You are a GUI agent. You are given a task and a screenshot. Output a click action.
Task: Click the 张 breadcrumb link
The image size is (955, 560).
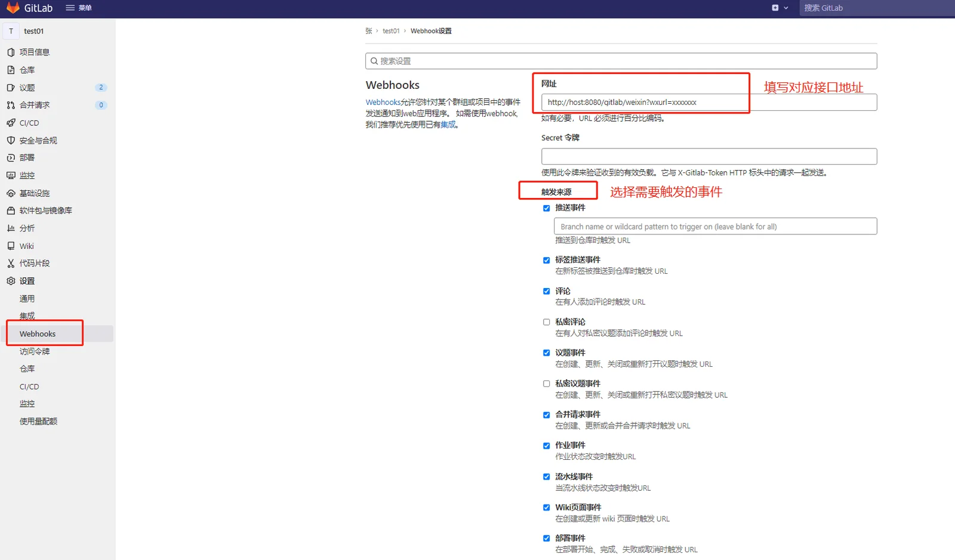tap(369, 31)
